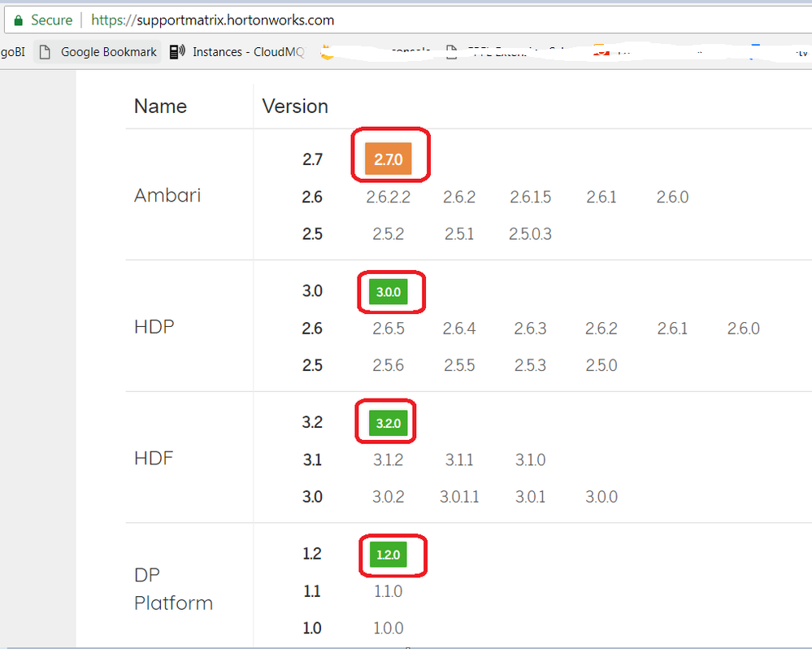This screenshot has width=812, height=649.
Task: Click the Ambari product name
Action: tap(167, 195)
